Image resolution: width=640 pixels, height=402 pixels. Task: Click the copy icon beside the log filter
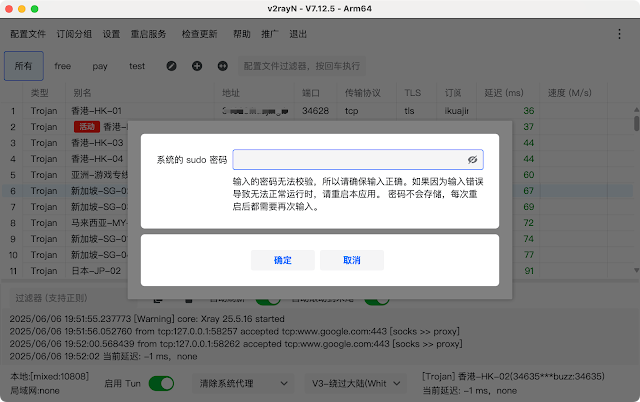[158, 299]
